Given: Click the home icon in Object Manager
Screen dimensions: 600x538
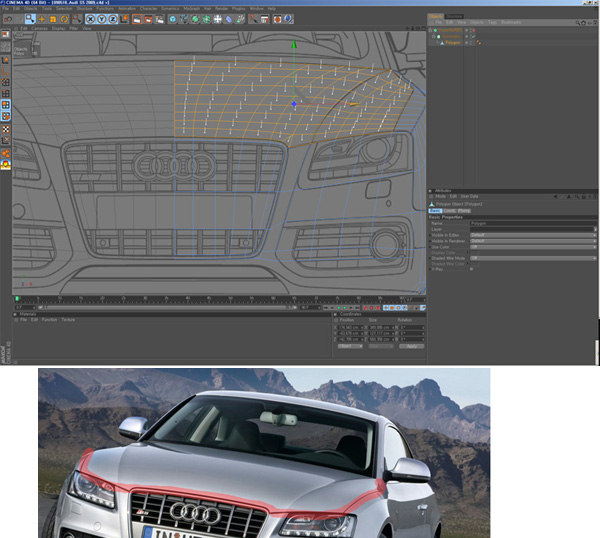Looking at the screenshot, I should click(584, 23).
